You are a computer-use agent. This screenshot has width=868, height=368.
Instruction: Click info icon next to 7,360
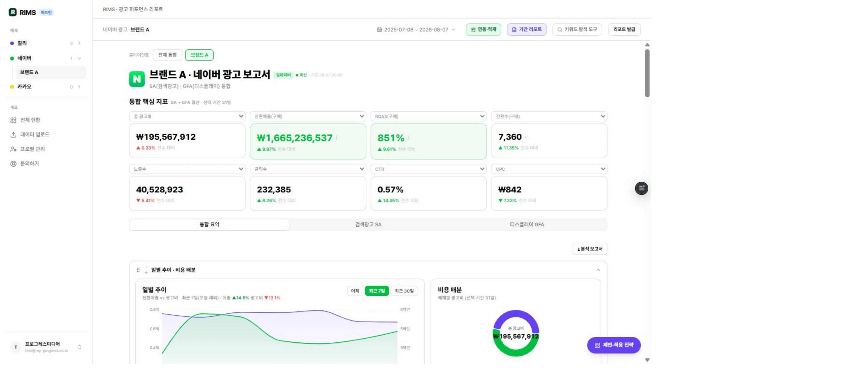[x=526, y=137]
